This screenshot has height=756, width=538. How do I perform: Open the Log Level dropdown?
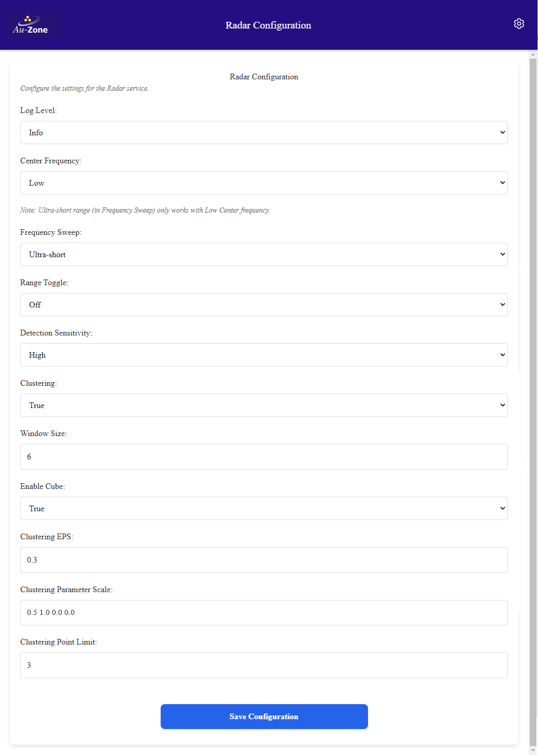[x=264, y=132]
